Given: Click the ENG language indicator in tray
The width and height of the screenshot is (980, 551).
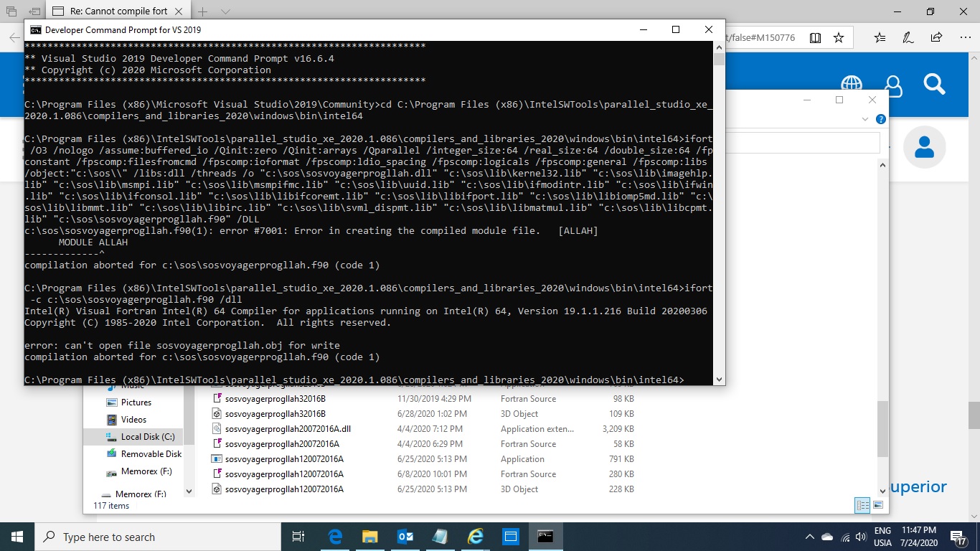Looking at the screenshot, I should [883, 532].
